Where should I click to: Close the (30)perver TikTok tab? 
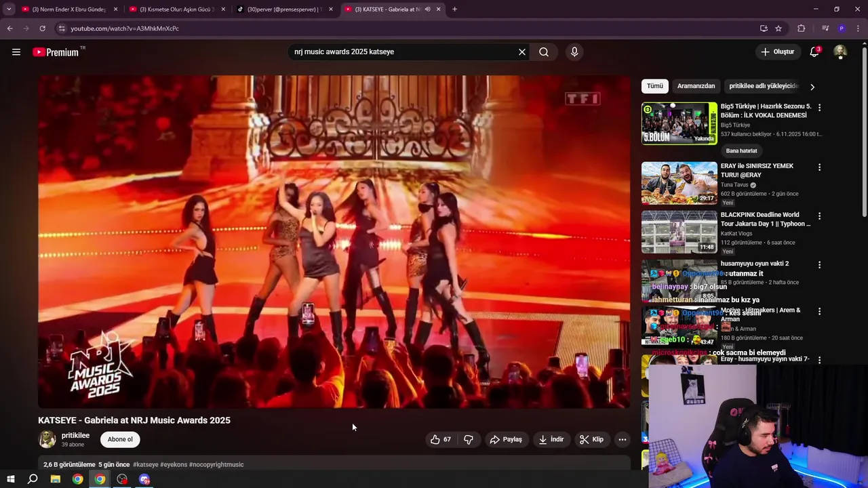(x=331, y=9)
